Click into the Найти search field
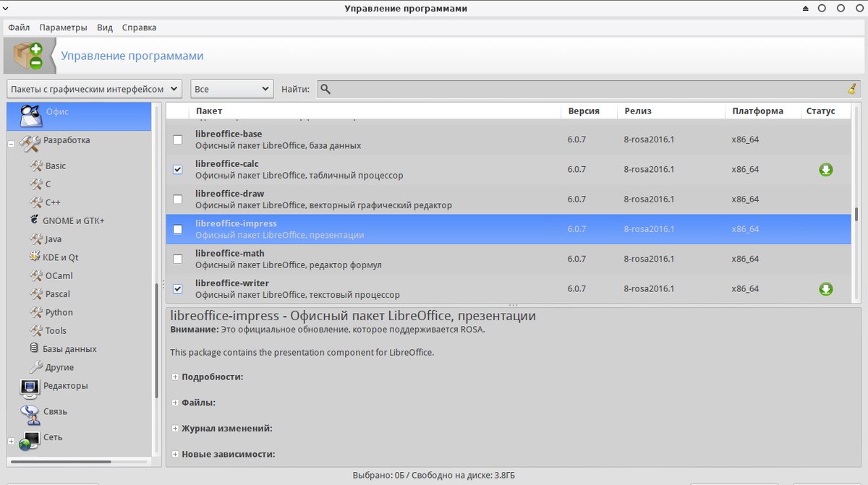 click(x=590, y=89)
